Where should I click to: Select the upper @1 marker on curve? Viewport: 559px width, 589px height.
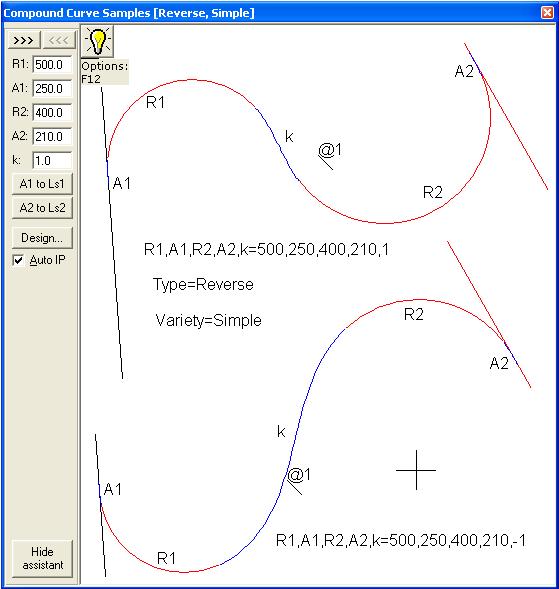click(330, 156)
